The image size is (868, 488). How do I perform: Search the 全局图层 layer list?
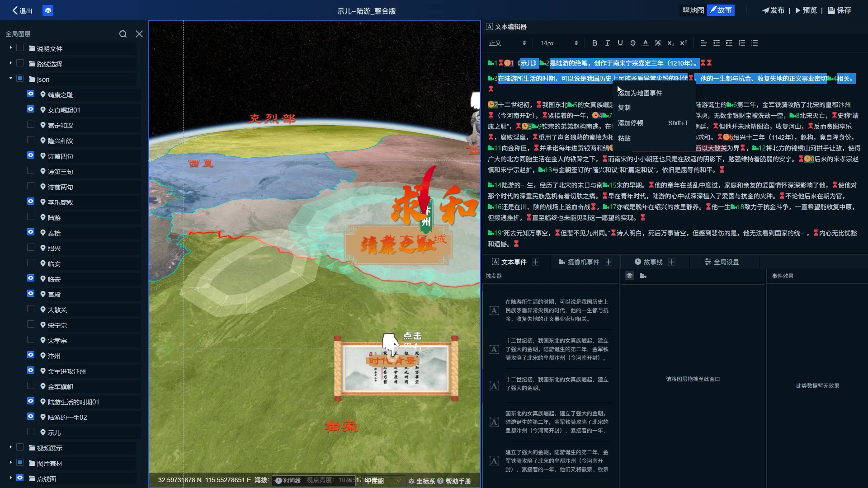(x=123, y=34)
